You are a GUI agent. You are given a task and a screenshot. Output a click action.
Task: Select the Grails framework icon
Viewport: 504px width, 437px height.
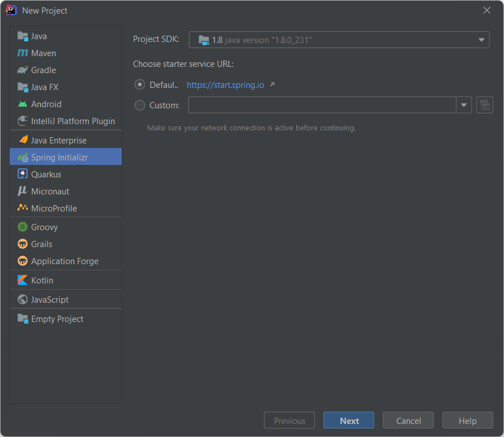pos(23,244)
